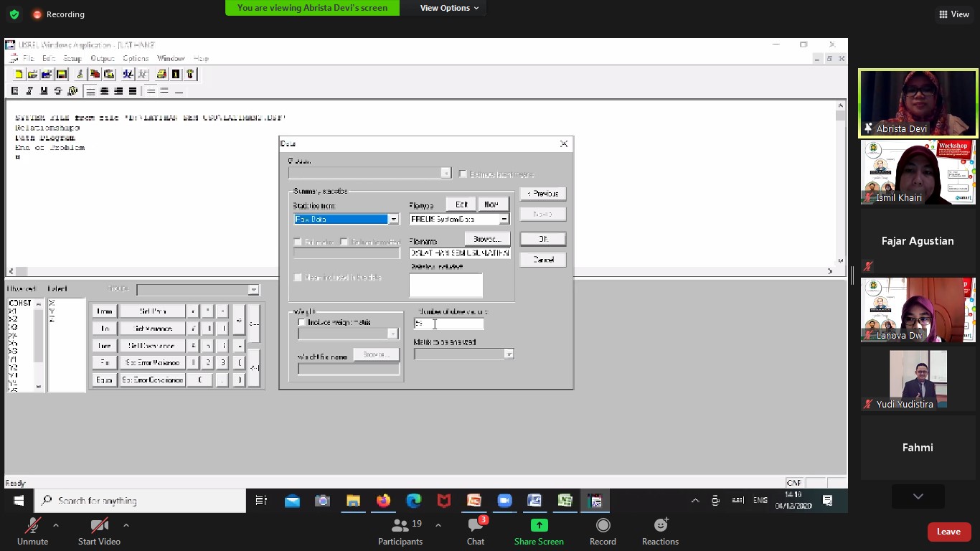Open the Edit menu
The width and height of the screenshot is (980, 551).
click(x=48, y=58)
